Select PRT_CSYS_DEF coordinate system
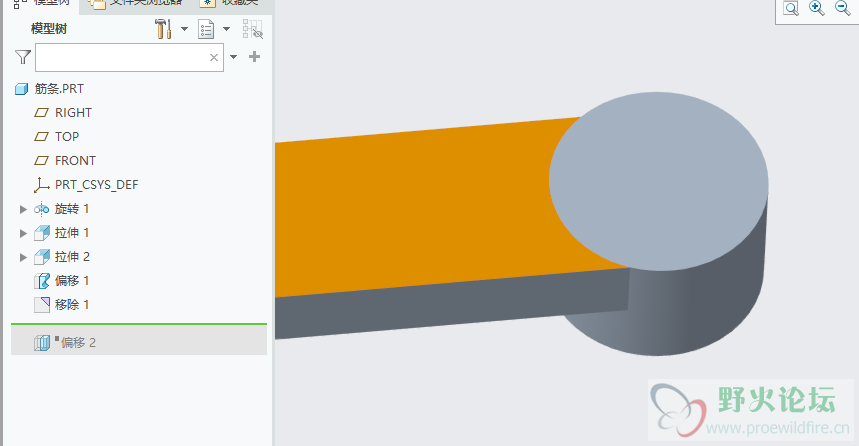This screenshot has width=859, height=446. point(96,185)
